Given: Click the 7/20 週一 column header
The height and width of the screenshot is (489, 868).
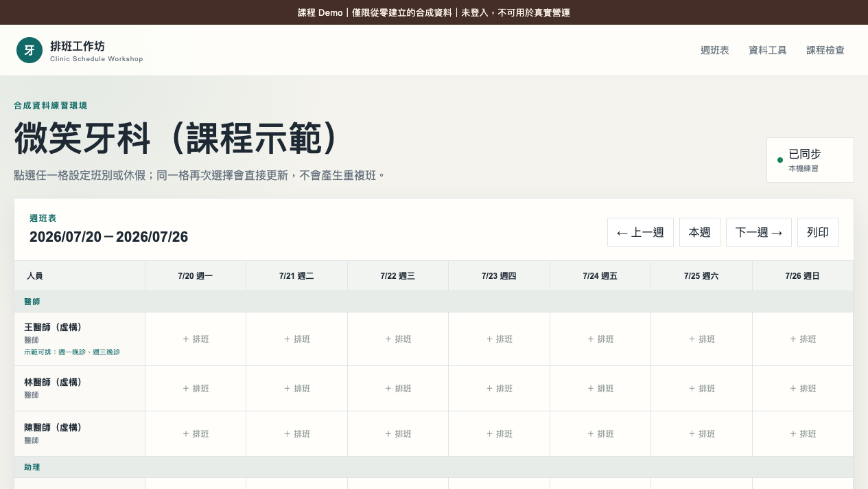Looking at the screenshot, I should pos(196,276).
